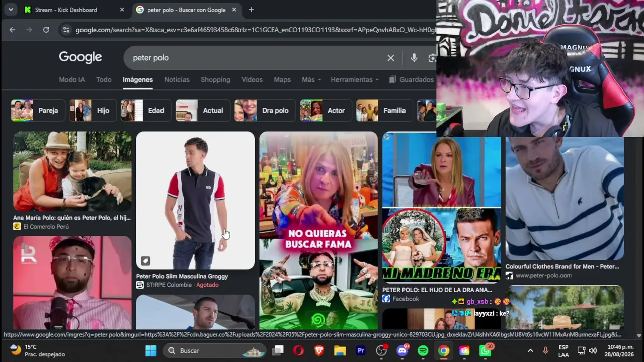Open site information icon in address bar

coord(66,30)
